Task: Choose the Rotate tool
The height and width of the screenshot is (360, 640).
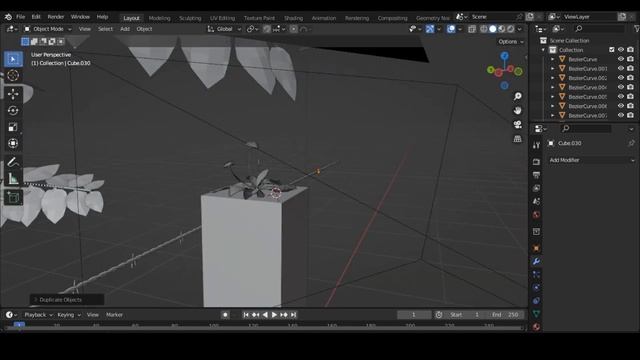Action: point(13,111)
